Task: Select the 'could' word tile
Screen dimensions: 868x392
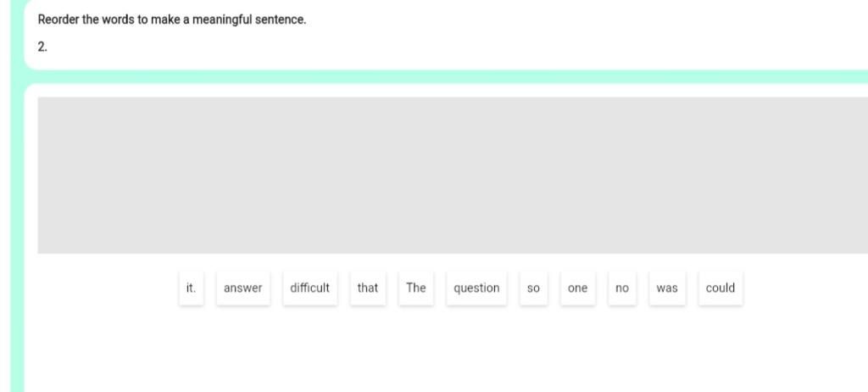Action: coord(721,288)
